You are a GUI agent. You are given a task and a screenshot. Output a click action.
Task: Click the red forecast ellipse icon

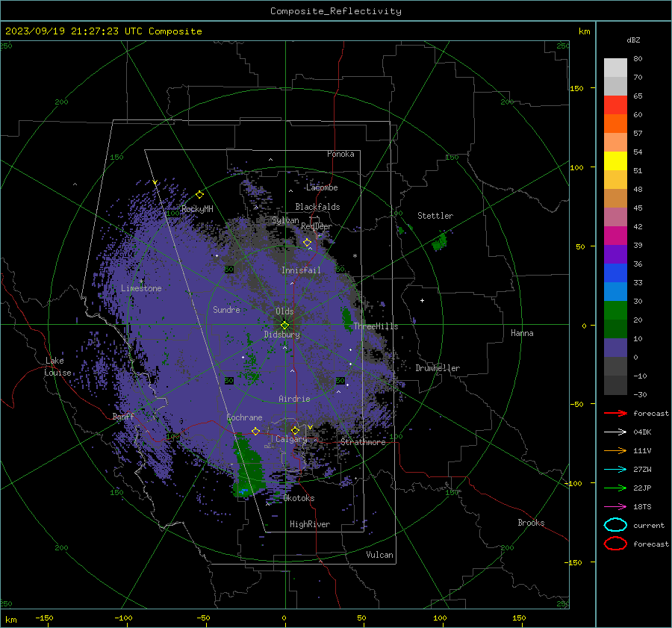615,544
